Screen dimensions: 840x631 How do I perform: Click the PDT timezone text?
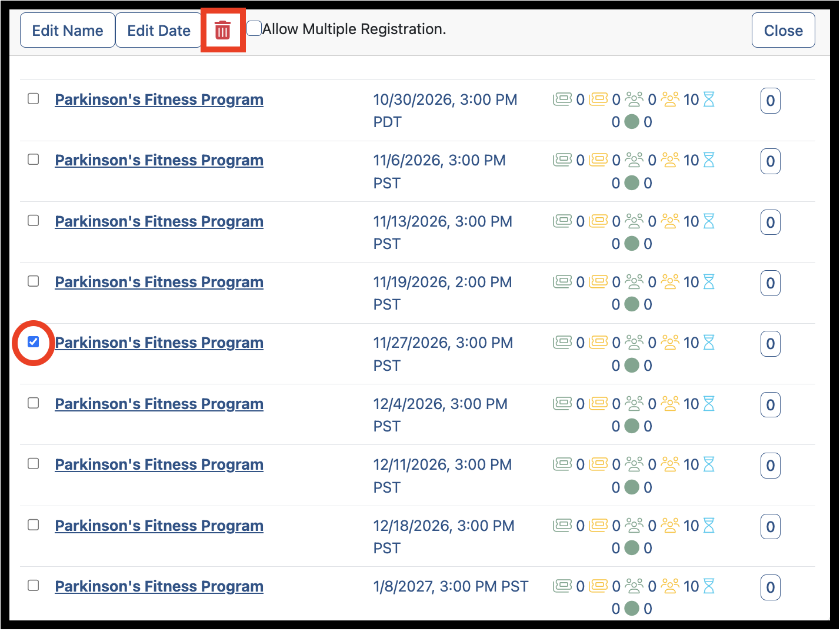coord(388,122)
